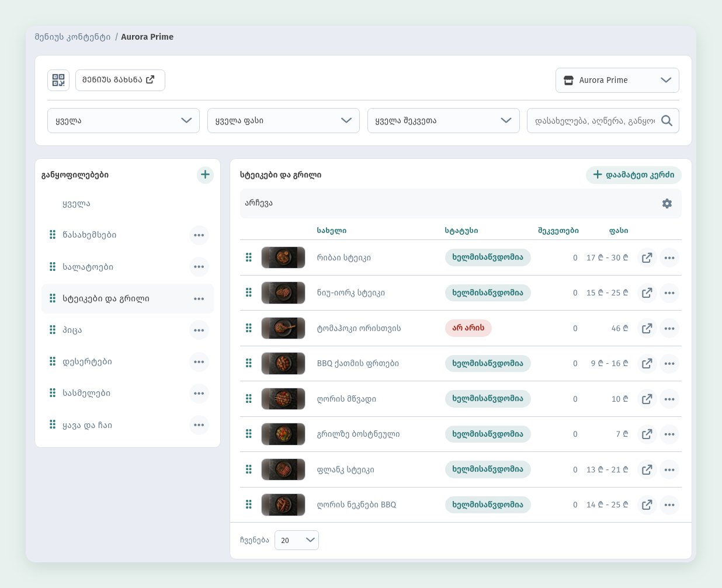Open external link for ფლანკ სტეიკი
The height and width of the screenshot is (588, 722).
[647, 469]
